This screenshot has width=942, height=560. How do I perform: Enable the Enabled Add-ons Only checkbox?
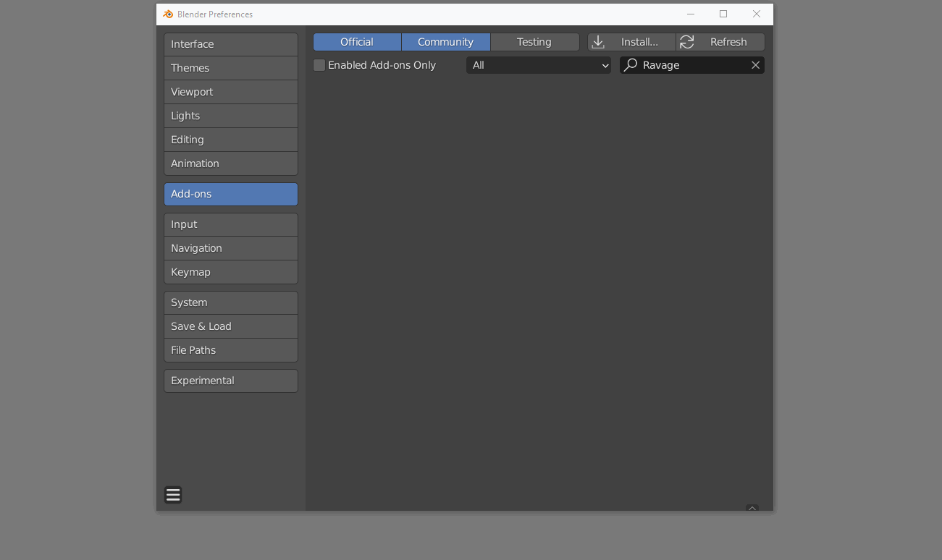319,65
